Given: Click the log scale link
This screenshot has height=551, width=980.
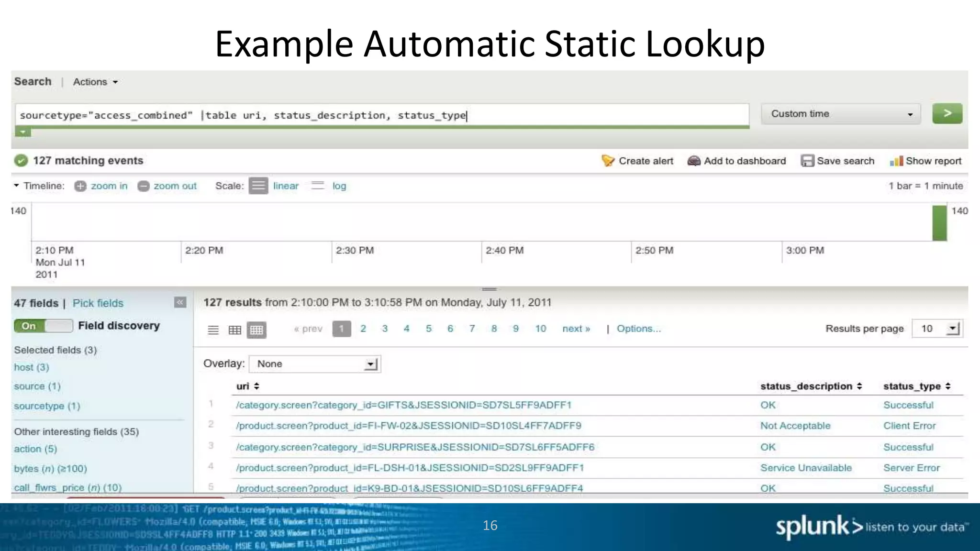Looking at the screenshot, I should 339,186.
